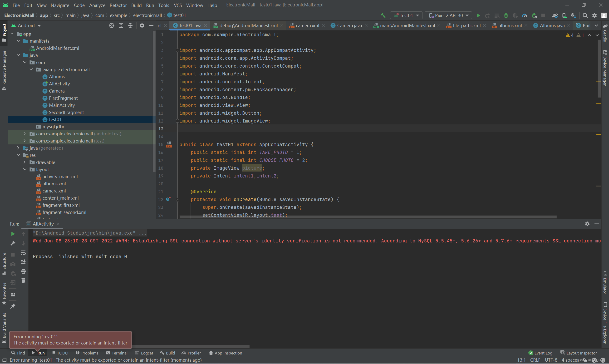Collapse the layout folder
Image resolution: width=609 pixels, height=364 pixels.
click(x=25, y=169)
